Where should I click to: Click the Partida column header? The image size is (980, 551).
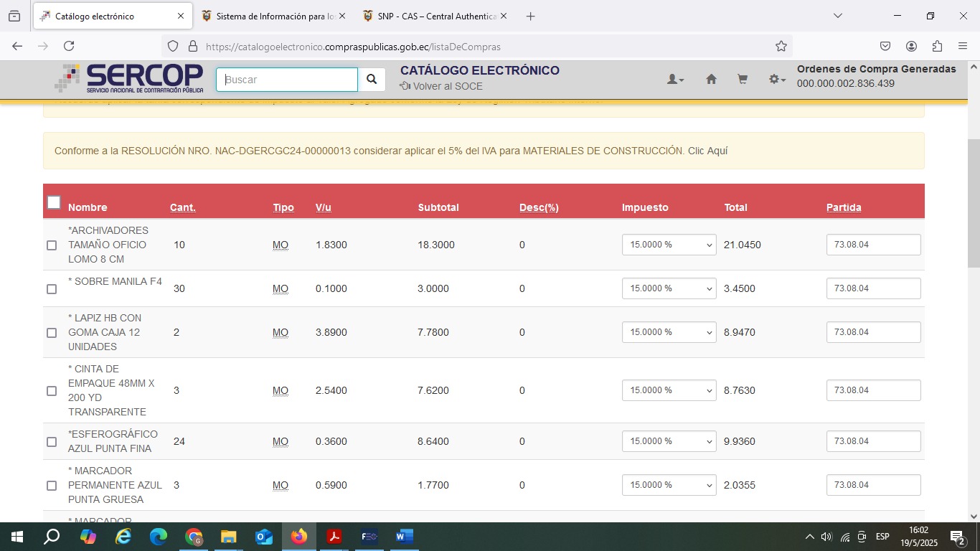[844, 207]
